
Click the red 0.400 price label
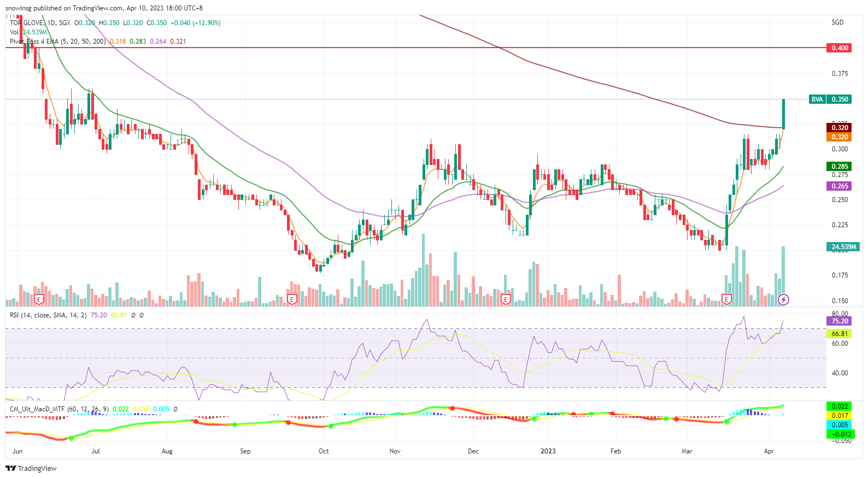tap(839, 48)
